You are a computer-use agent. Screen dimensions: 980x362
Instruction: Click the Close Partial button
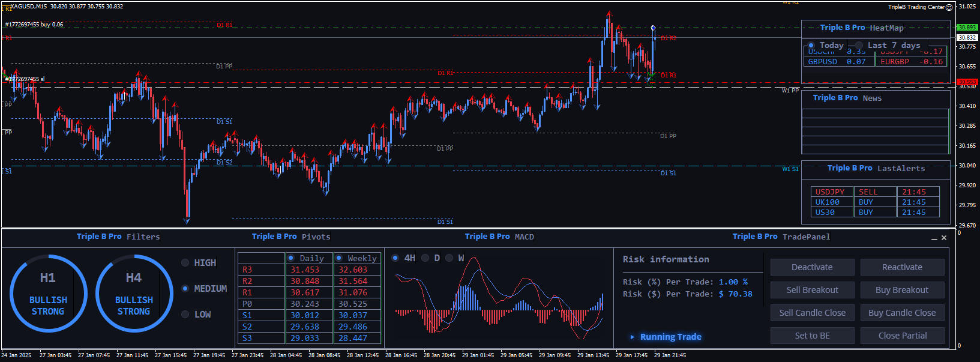902,336
